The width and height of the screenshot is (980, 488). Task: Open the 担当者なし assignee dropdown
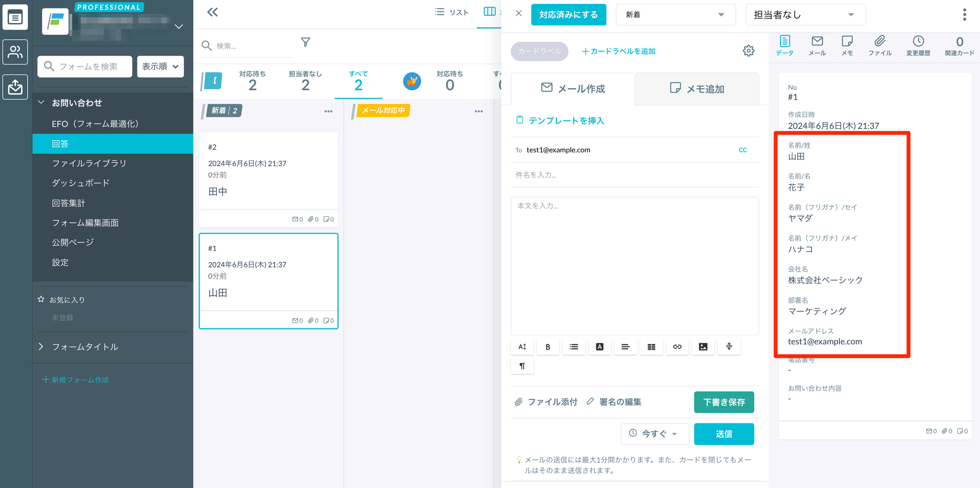pos(805,15)
